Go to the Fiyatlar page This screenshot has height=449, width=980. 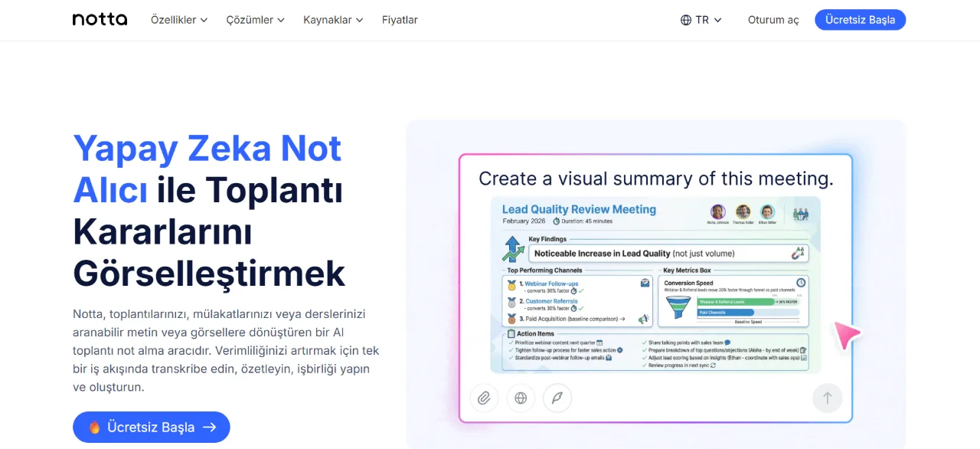(400, 20)
